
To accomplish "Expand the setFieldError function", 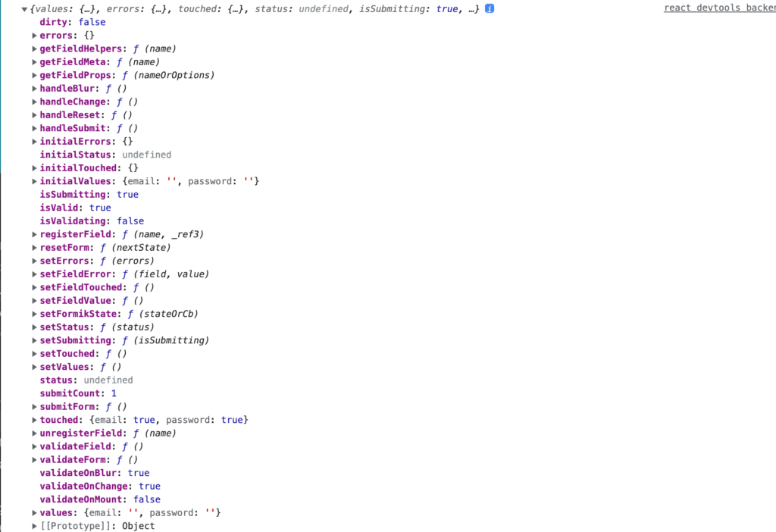I will coord(34,274).
